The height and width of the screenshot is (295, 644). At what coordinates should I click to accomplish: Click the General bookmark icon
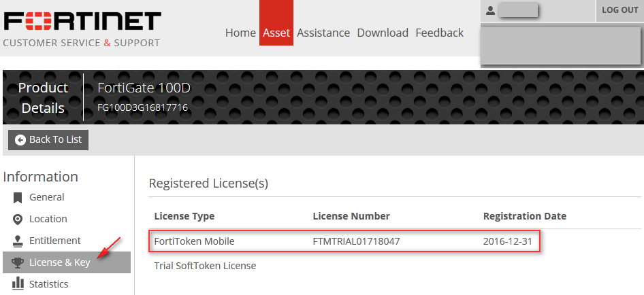pos(17,198)
